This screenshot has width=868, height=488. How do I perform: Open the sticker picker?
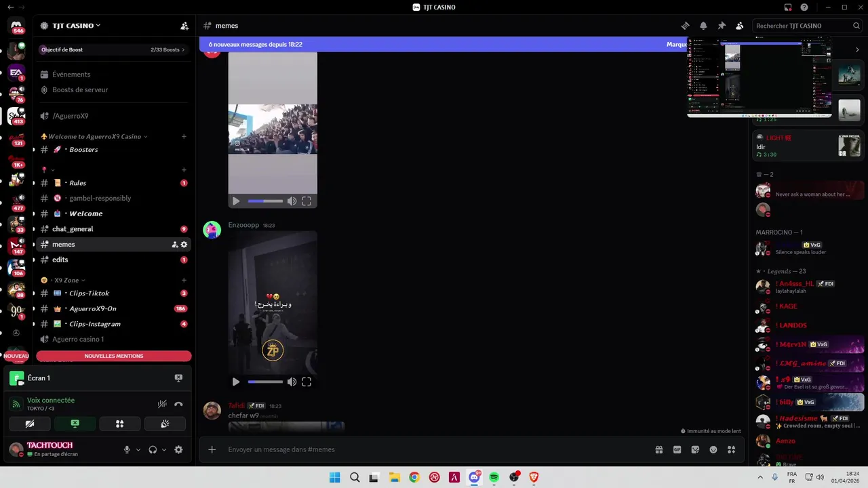point(695,449)
